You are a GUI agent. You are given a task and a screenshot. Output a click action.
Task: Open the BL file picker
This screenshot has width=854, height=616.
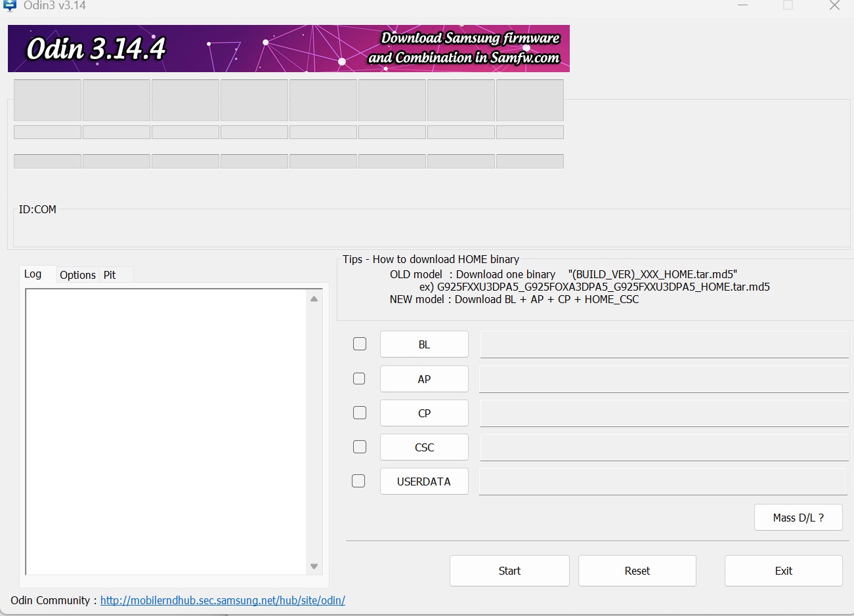pyautogui.click(x=423, y=344)
